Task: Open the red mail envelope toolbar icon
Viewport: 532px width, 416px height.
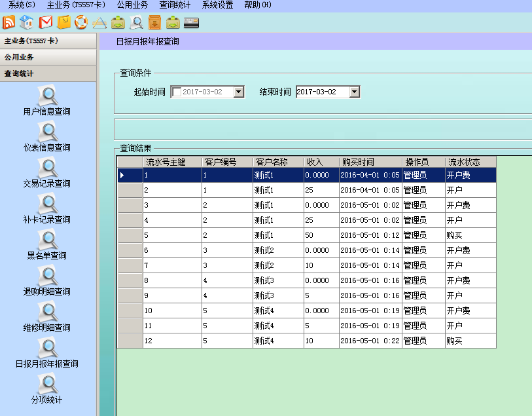Action: tap(45, 22)
